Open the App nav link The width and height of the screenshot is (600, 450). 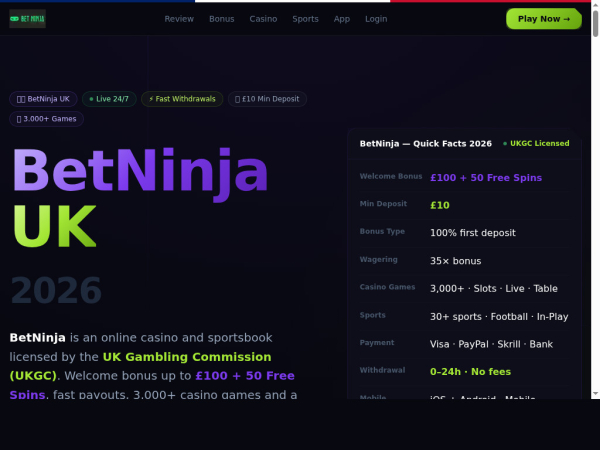[x=342, y=19]
